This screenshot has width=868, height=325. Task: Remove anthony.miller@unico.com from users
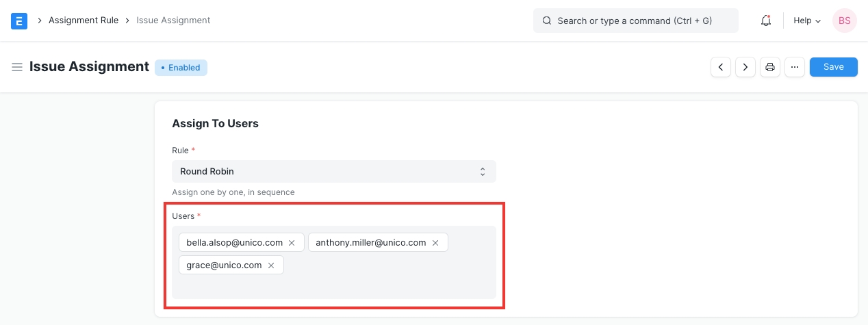[x=435, y=243]
